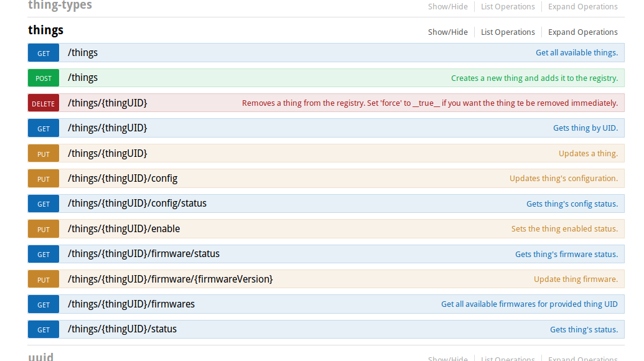644x361 pixels.
Task: Open the /things/{thingUID}/config/status endpoint path
Action: 137,204
